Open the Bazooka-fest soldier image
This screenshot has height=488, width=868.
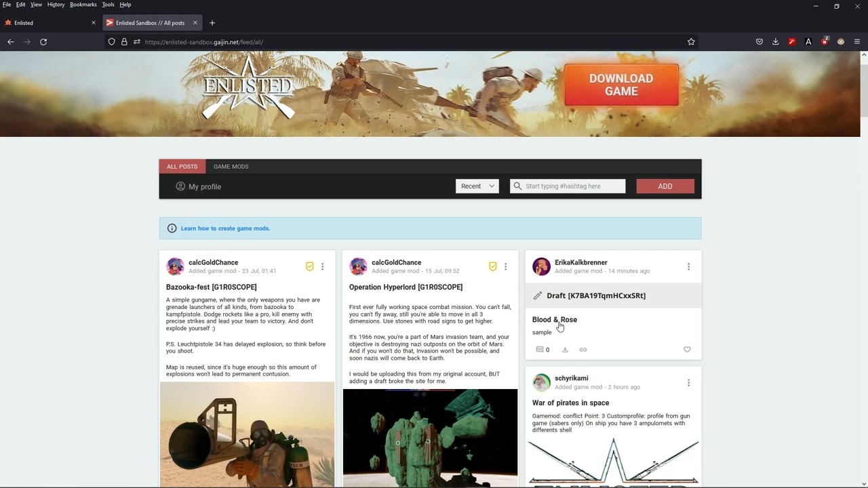[248, 434]
